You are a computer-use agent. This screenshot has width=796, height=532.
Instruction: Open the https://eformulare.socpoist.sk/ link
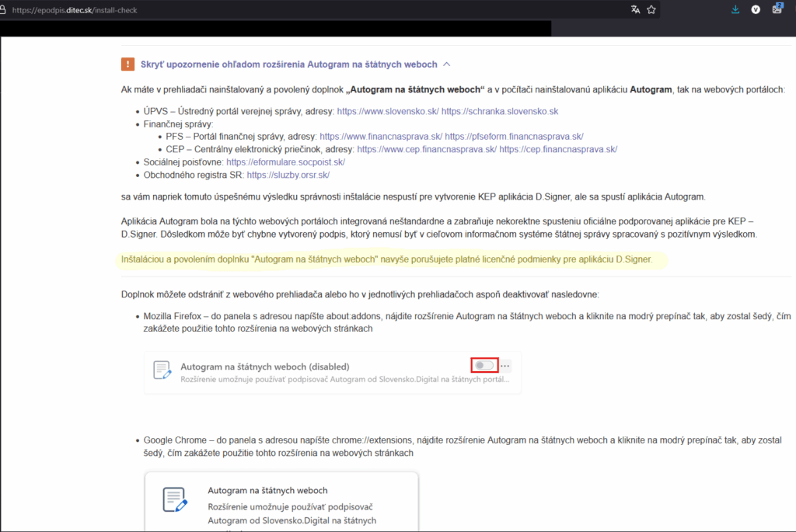coord(286,162)
